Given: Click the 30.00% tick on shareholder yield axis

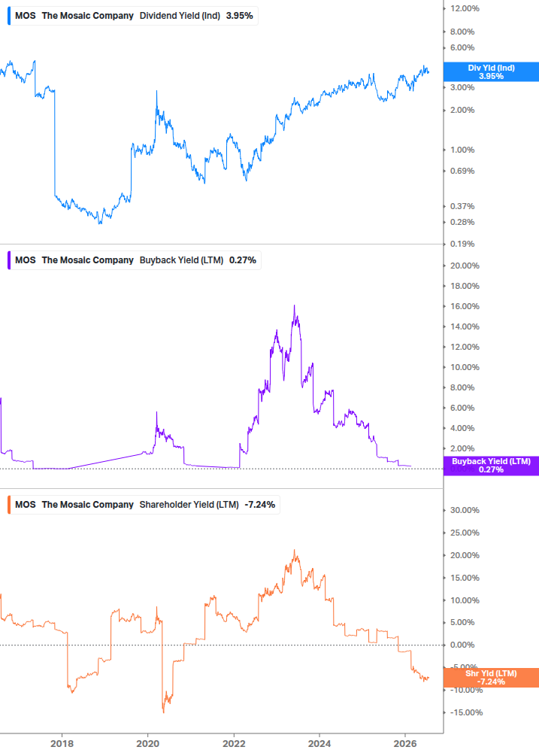Looking at the screenshot, I should [x=465, y=510].
